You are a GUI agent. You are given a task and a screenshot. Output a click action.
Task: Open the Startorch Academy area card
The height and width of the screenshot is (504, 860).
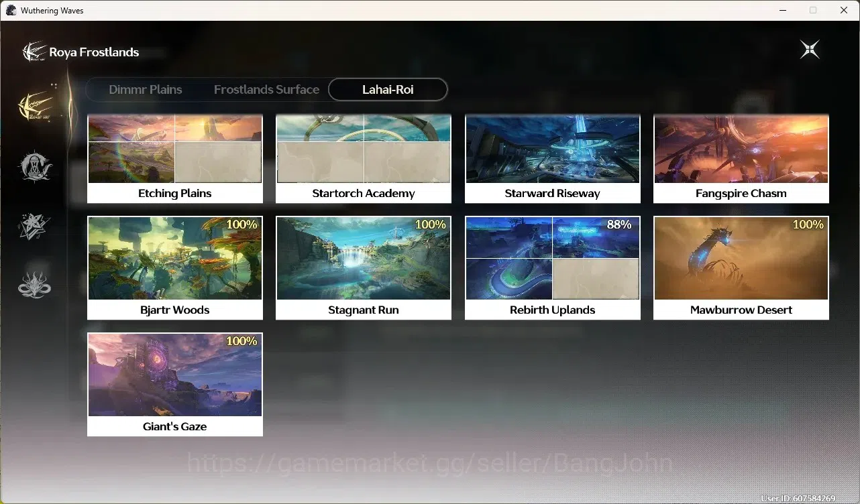point(364,159)
